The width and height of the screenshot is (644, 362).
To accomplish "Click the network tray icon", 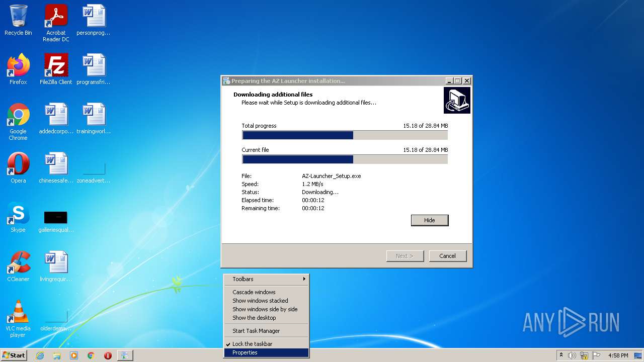I will coord(584,355).
